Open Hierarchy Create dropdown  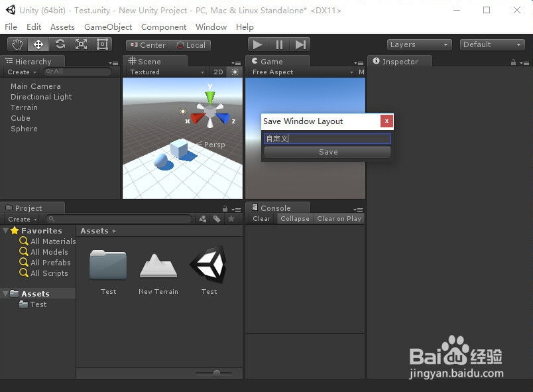[22, 72]
